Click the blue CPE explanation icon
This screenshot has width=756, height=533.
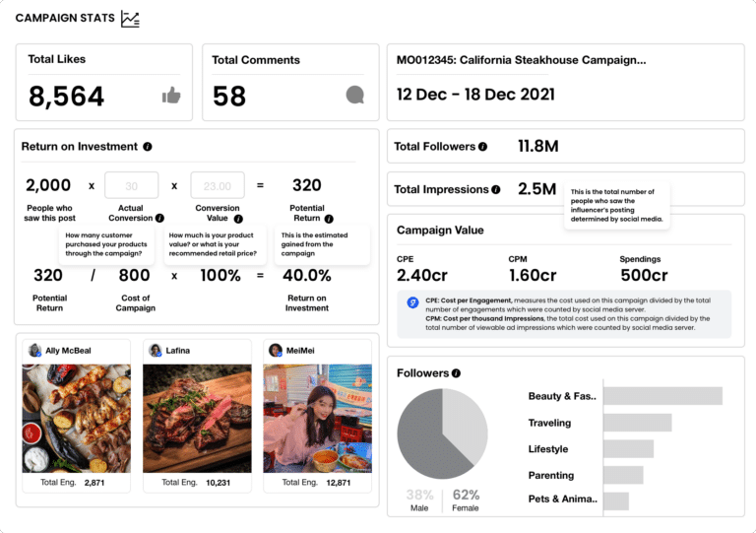[413, 301]
